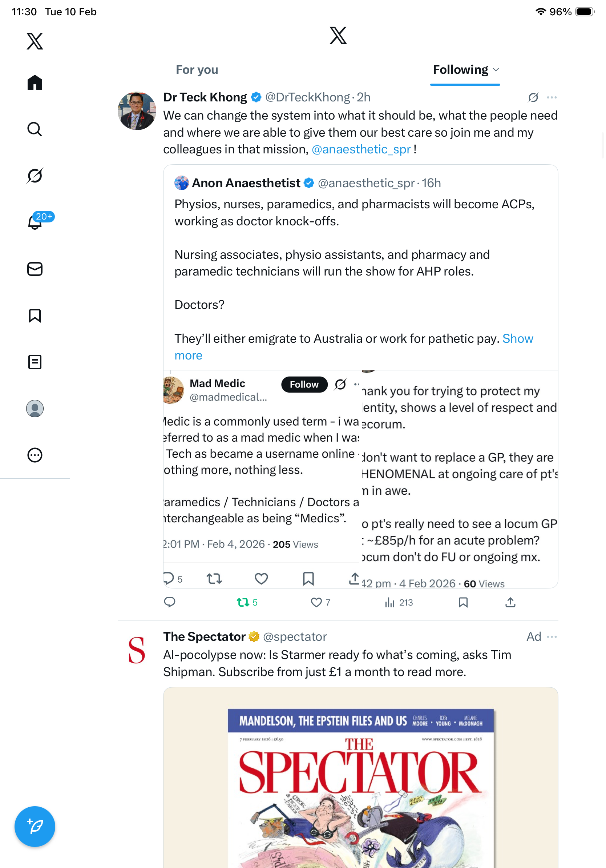Follow Mad Medic

click(x=304, y=385)
